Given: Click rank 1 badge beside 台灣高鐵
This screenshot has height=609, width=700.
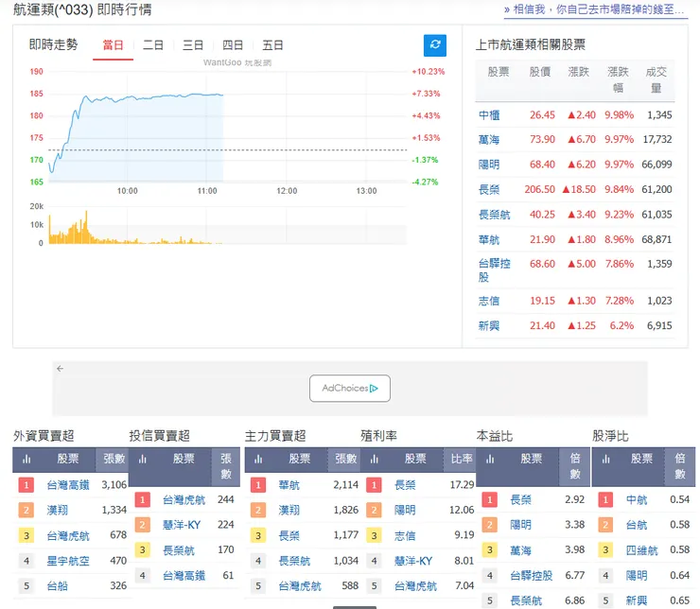Looking at the screenshot, I should coord(26,485).
